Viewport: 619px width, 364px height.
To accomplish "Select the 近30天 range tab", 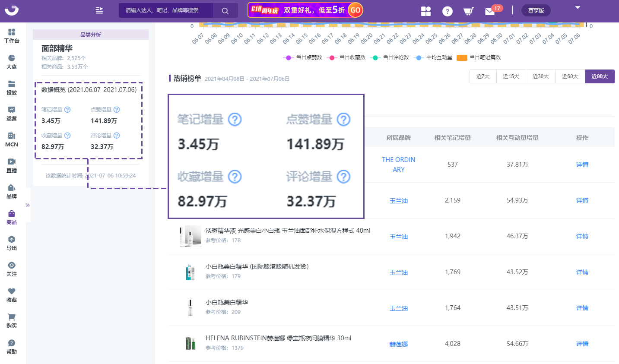I will 540,76.
